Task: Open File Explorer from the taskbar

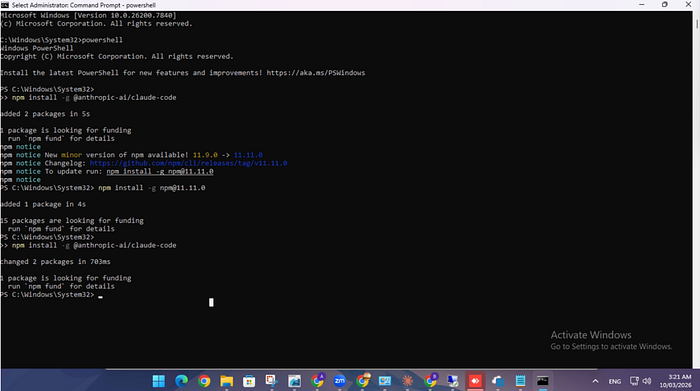Action: coord(226,381)
